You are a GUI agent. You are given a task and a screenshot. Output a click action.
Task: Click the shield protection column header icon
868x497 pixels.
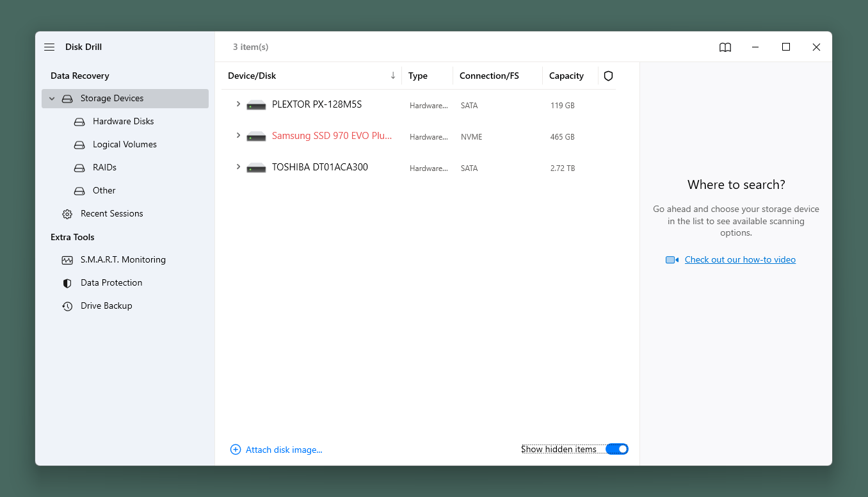click(608, 76)
